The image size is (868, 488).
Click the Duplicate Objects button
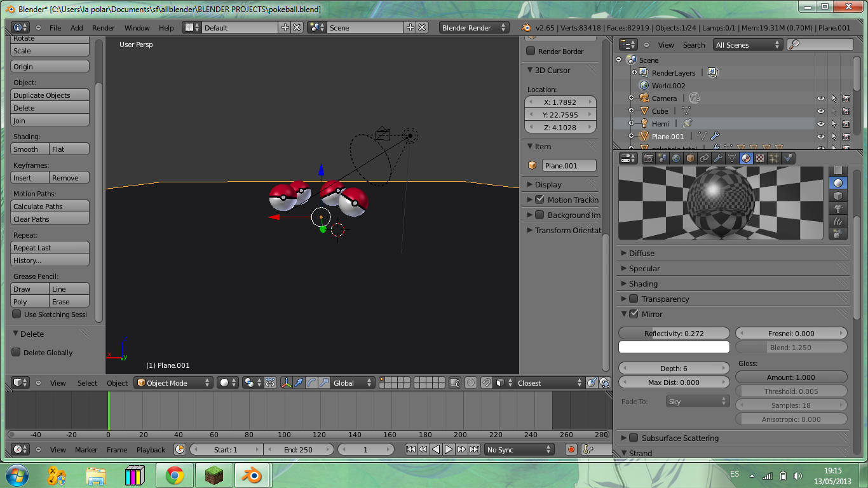[50, 95]
